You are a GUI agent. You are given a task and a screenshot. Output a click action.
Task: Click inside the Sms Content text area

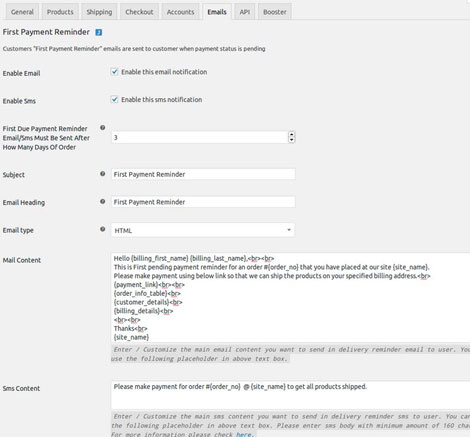(290, 395)
